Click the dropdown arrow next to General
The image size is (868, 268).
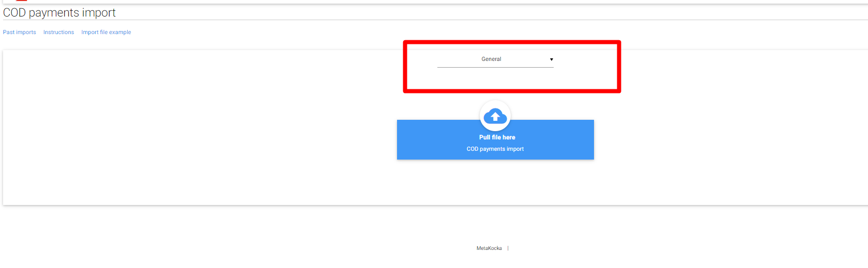pyautogui.click(x=552, y=59)
